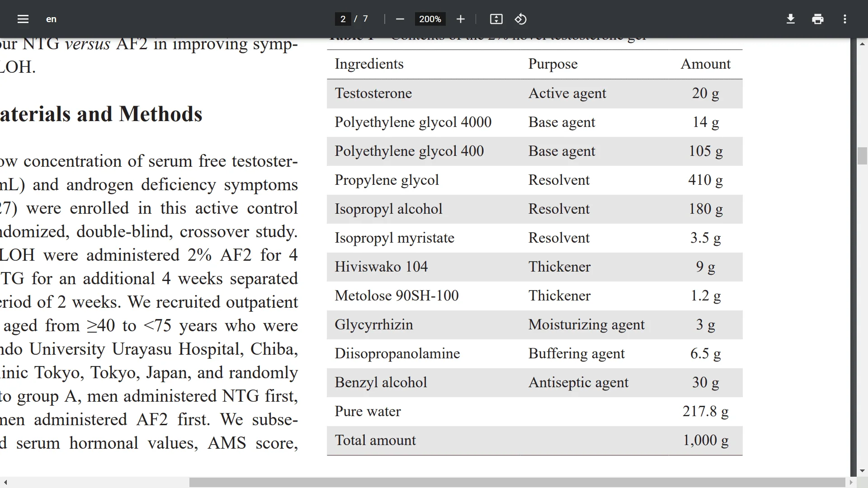868x488 pixels.
Task: Click the 'Benzyl alcohol' cell
Action: coord(381,383)
